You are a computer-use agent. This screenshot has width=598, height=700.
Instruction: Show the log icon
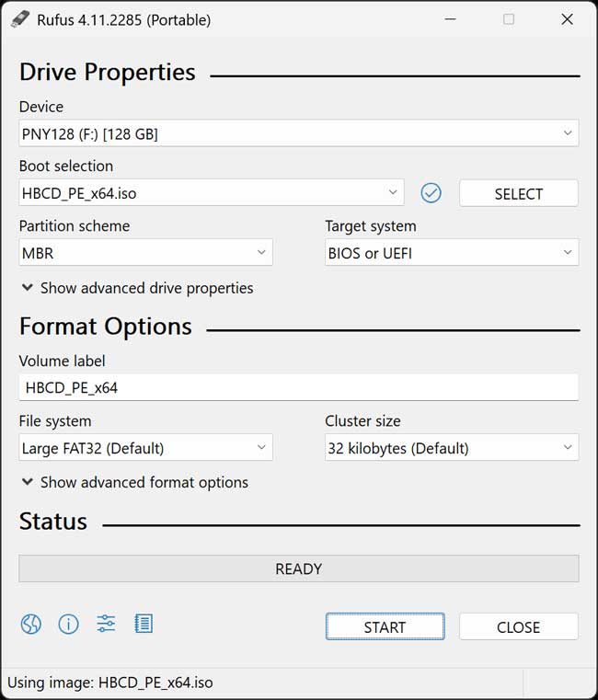(x=144, y=624)
